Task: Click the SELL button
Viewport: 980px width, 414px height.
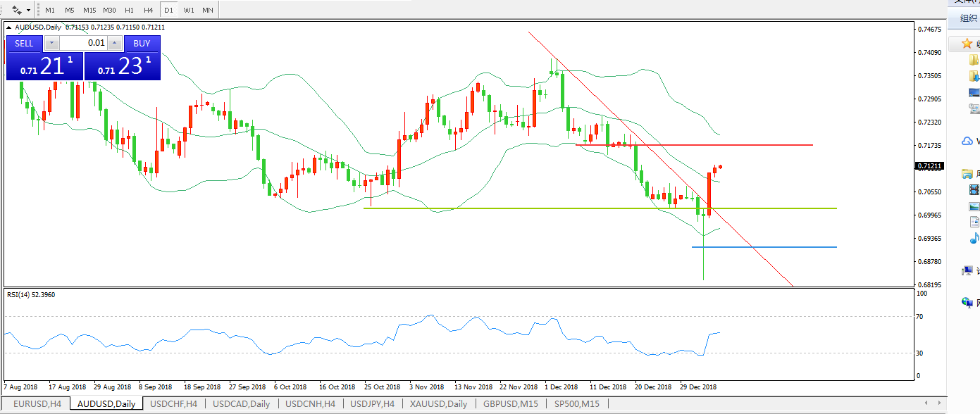Action: pos(25,43)
